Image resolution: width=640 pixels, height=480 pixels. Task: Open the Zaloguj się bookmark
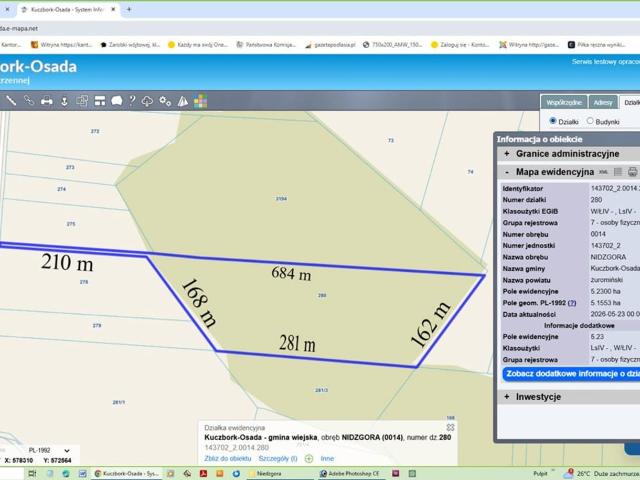(460, 45)
